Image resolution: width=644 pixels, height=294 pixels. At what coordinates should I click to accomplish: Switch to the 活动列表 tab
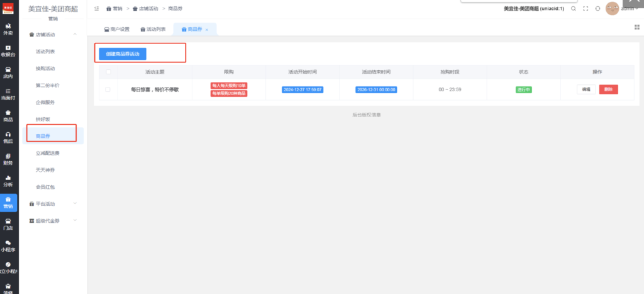[153, 29]
